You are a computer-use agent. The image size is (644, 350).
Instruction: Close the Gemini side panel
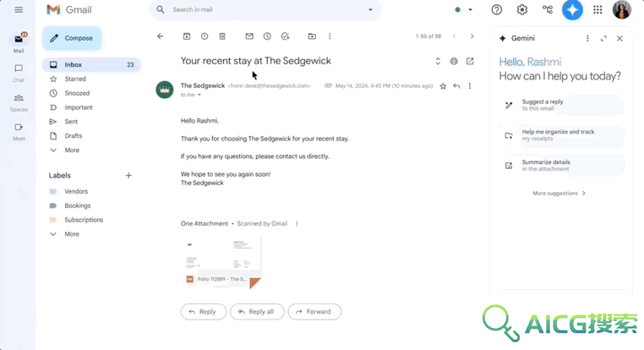[x=619, y=38]
